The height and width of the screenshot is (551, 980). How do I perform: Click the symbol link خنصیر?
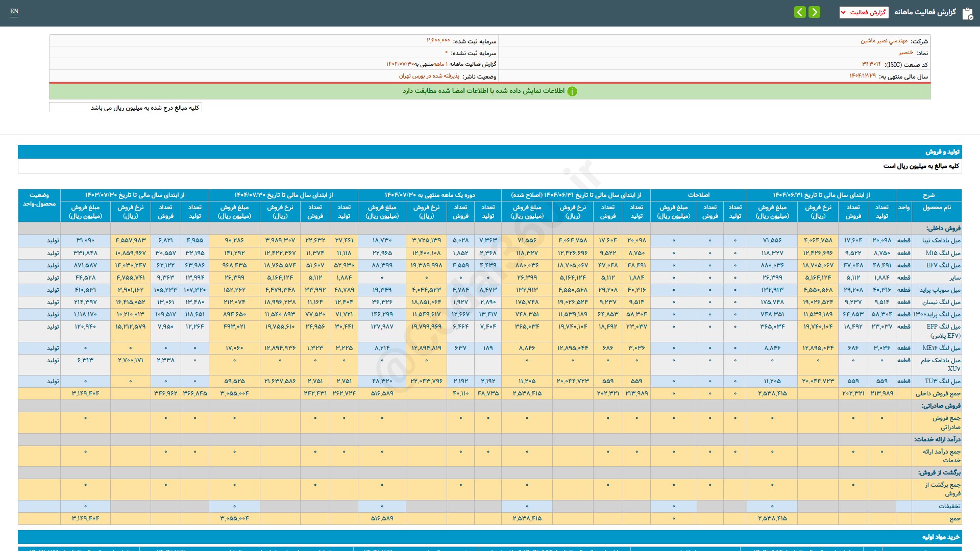[906, 53]
